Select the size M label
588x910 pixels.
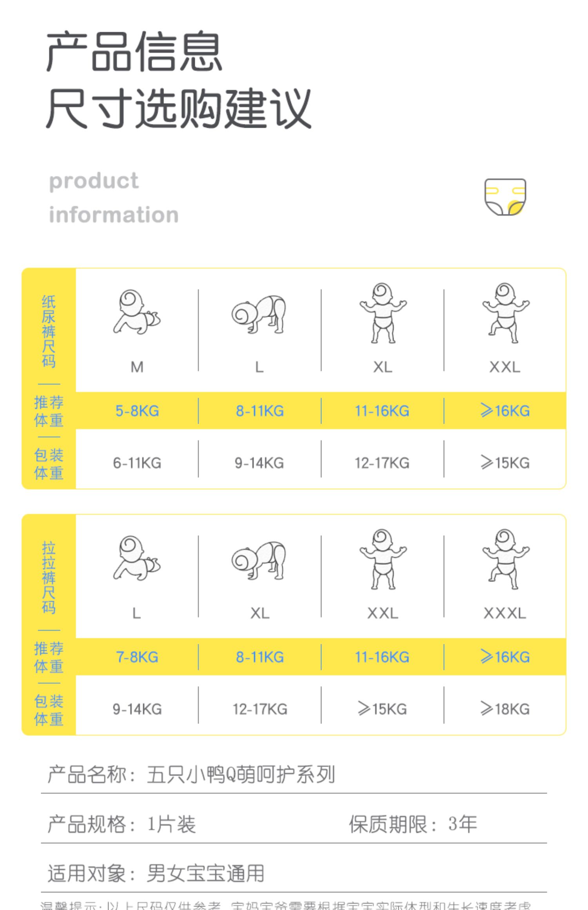(x=137, y=367)
